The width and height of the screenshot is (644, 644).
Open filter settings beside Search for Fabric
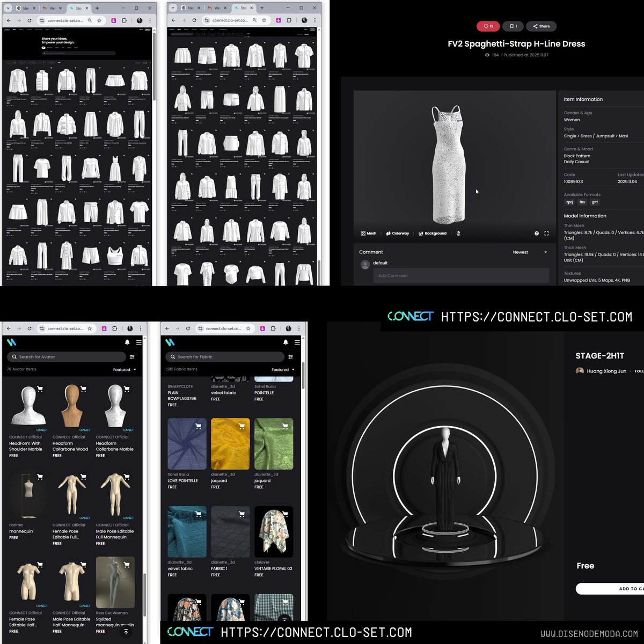pos(290,357)
